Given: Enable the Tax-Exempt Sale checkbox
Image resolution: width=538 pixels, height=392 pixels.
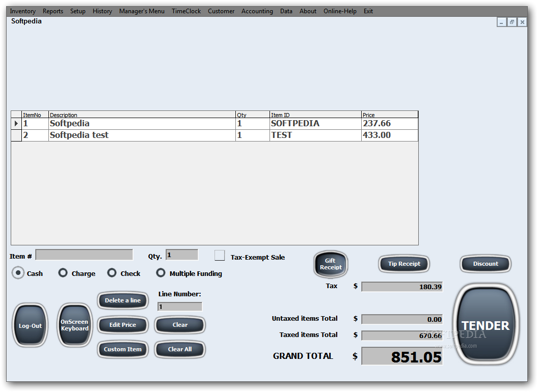Looking at the screenshot, I should pyautogui.click(x=220, y=256).
